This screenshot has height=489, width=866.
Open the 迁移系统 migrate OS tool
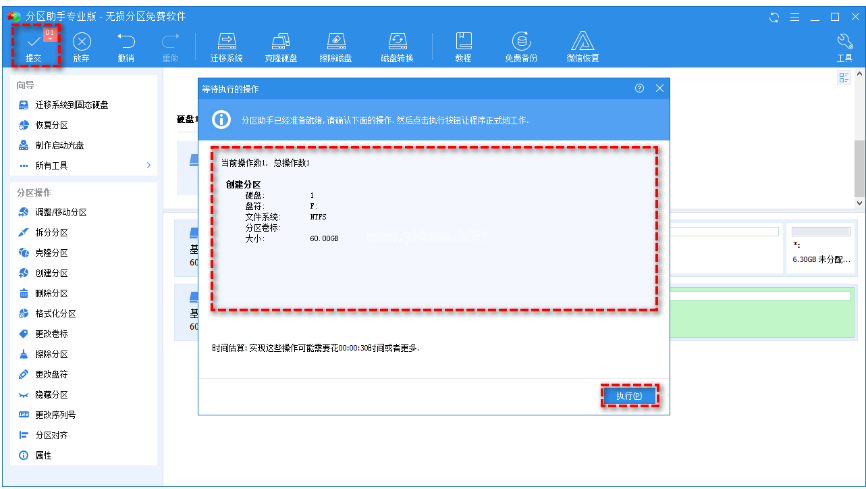[226, 46]
